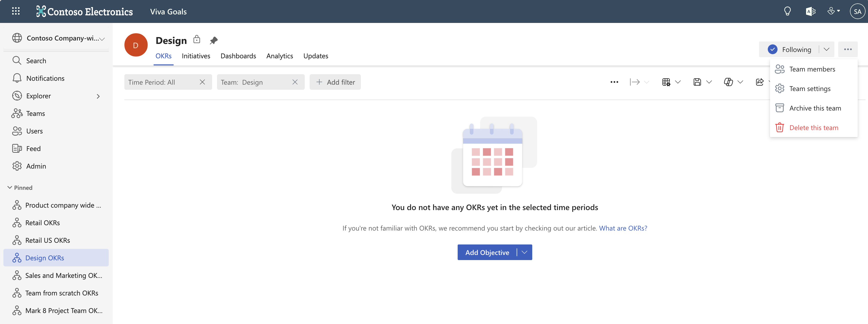This screenshot has width=868, height=324.
Task: Remove the Time Period: All filter
Action: pyautogui.click(x=202, y=82)
